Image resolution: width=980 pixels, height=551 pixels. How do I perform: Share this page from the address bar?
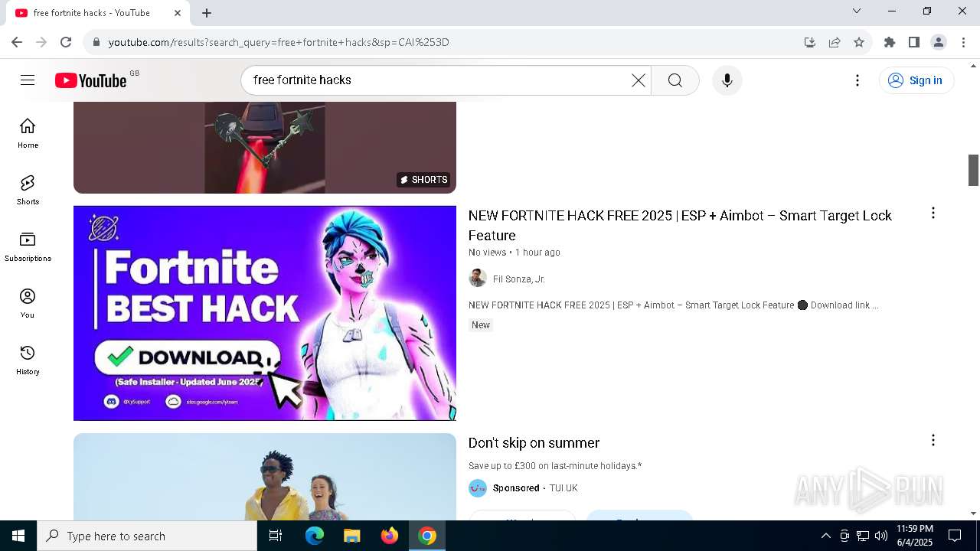pos(835,42)
